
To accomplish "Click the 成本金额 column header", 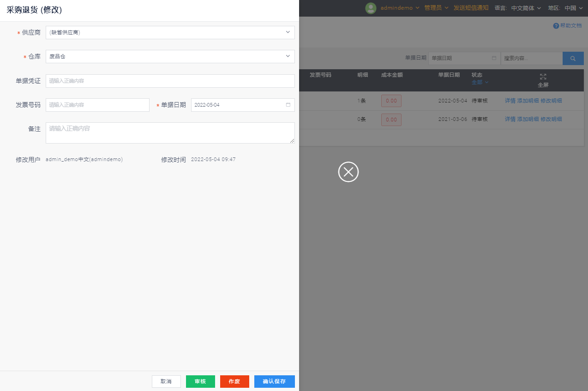I will [392, 75].
